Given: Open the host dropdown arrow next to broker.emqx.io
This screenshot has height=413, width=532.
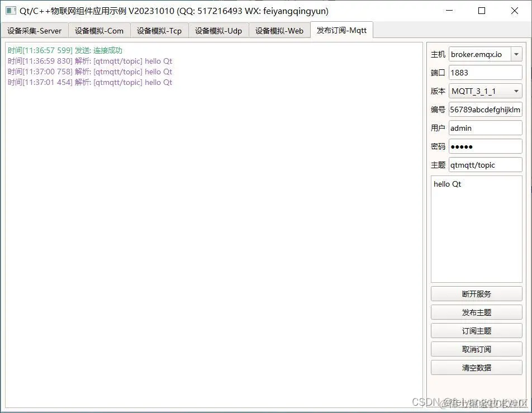Looking at the screenshot, I should [516, 54].
